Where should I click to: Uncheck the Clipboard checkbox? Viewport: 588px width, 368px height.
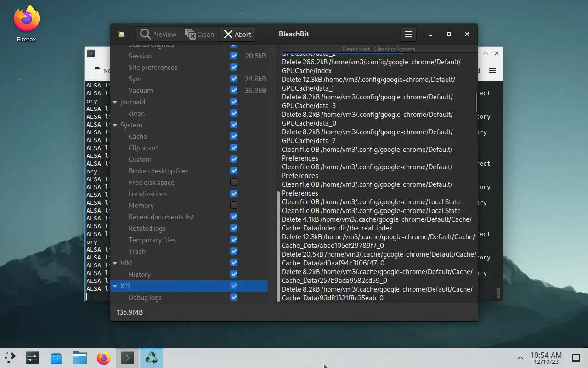(x=234, y=148)
